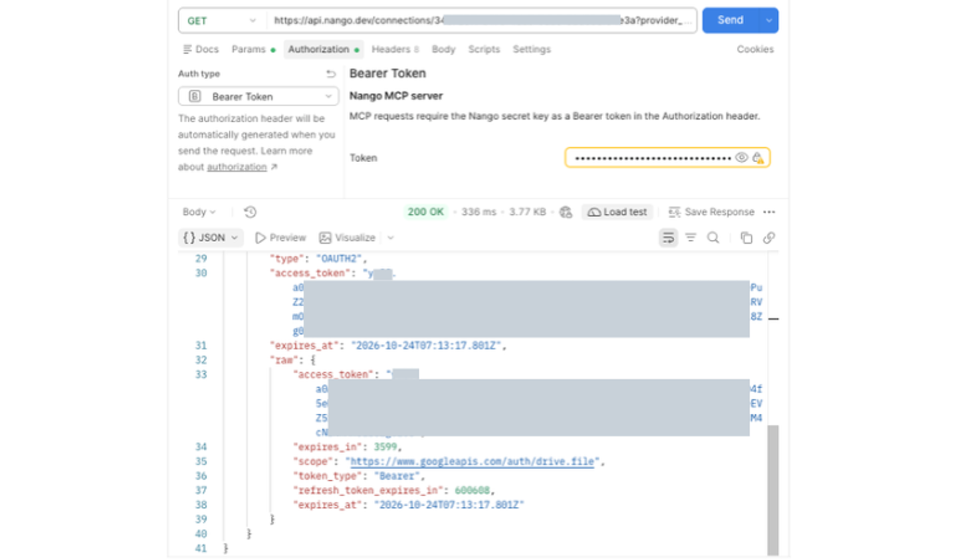Viewport: 957px width, 560px height.
Task: Reset auth type with the undo icon
Action: tap(331, 74)
